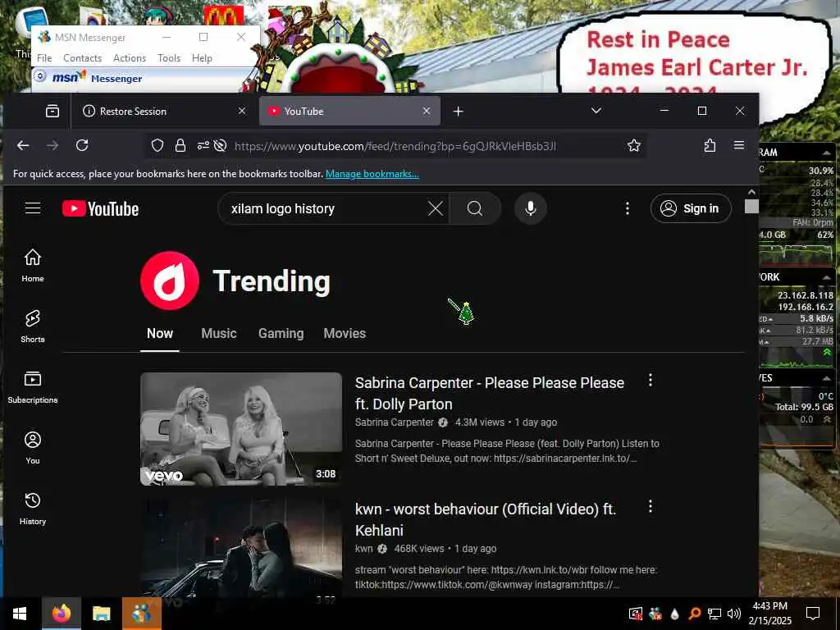Click the Firefox taskbar icon
This screenshot has width=840, height=630.
[61, 614]
